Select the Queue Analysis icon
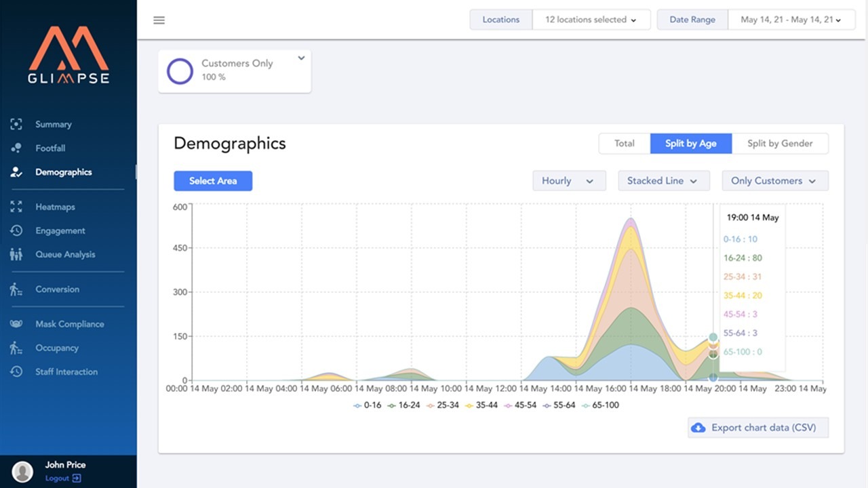 pos(16,254)
